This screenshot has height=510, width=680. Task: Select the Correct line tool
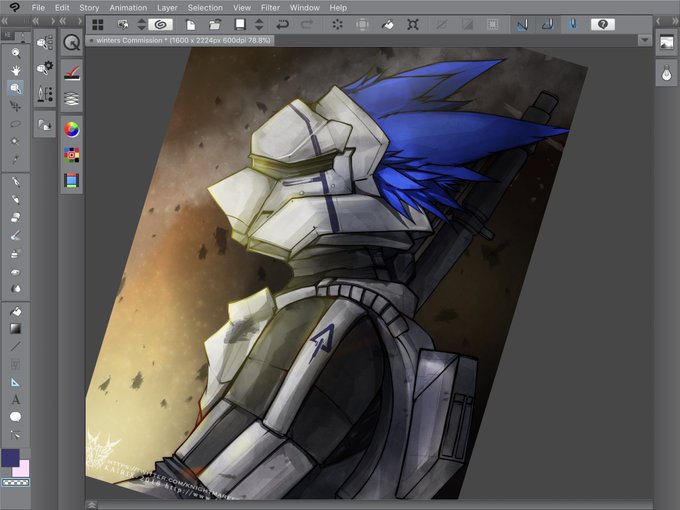click(x=16, y=435)
